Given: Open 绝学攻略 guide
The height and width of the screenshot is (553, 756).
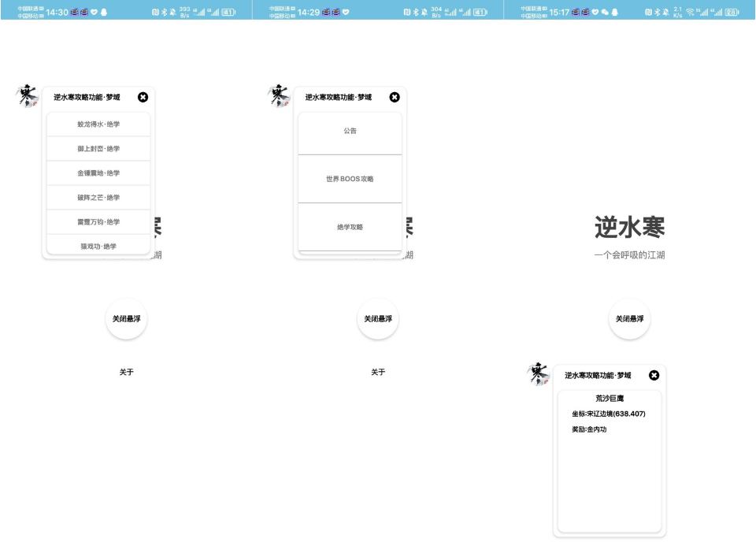Looking at the screenshot, I should tap(350, 227).
